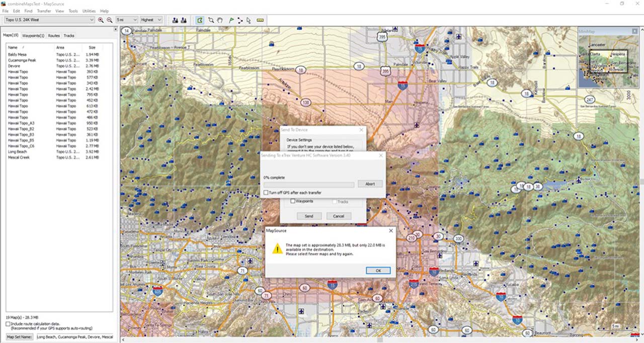644x343 pixels.
Task: Select the Long Beach map row
Action: click(x=53, y=152)
